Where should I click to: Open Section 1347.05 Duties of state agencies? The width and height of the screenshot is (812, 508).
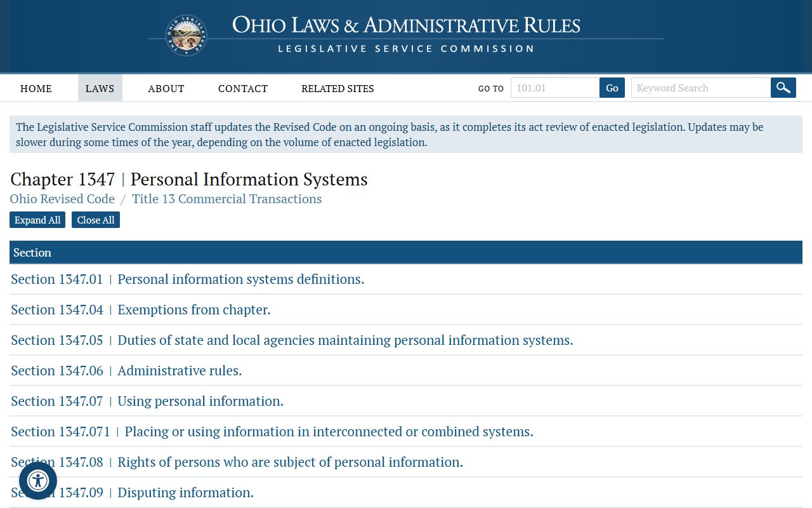click(292, 340)
